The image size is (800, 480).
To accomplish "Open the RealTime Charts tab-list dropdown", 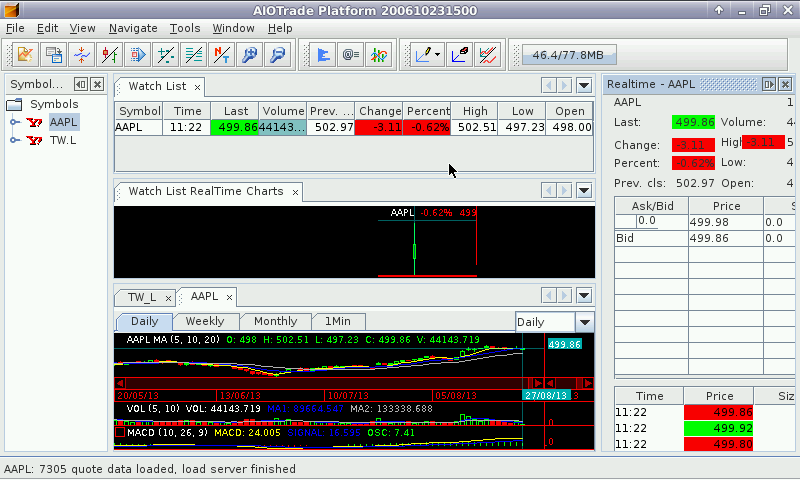I will [584, 191].
